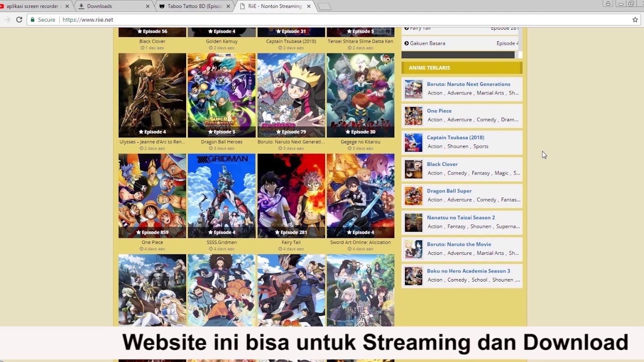Click the Captain Tsubasa (2018) sidebar thumbnail
The height and width of the screenshot is (362, 644).
[414, 142]
